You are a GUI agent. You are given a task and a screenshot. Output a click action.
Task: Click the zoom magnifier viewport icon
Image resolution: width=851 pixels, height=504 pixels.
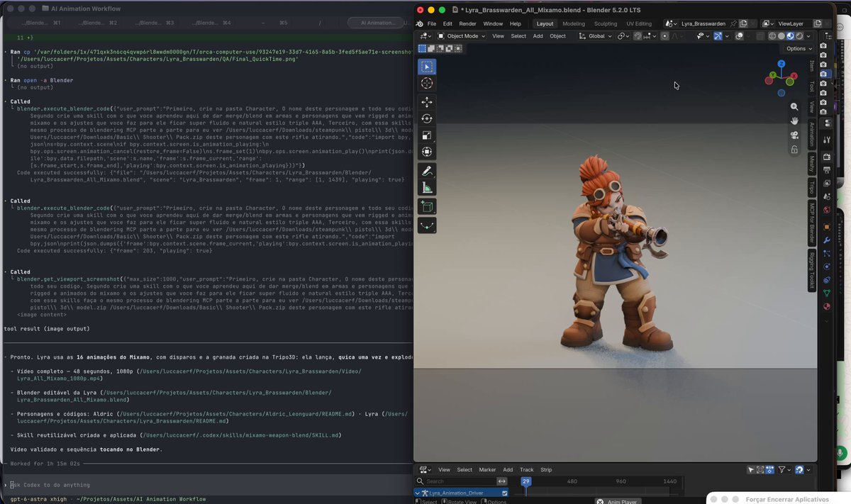[x=794, y=106]
